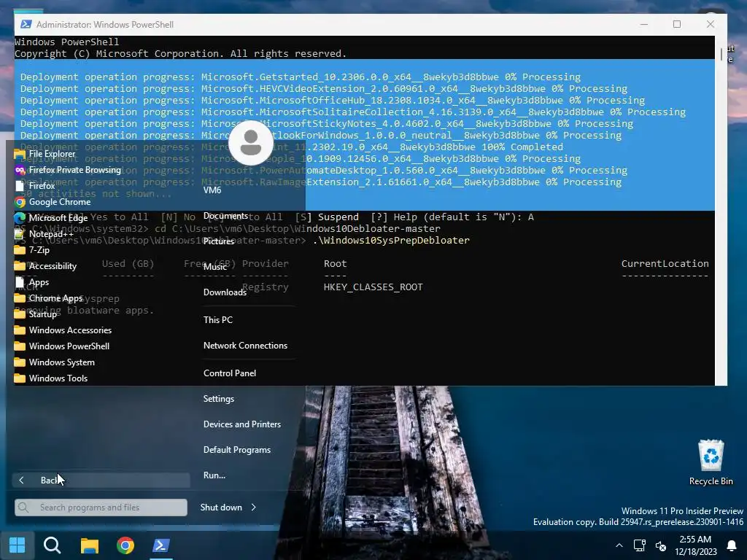747x560 pixels.
Task: Open Control Panel from the Start menu
Action: point(230,373)
